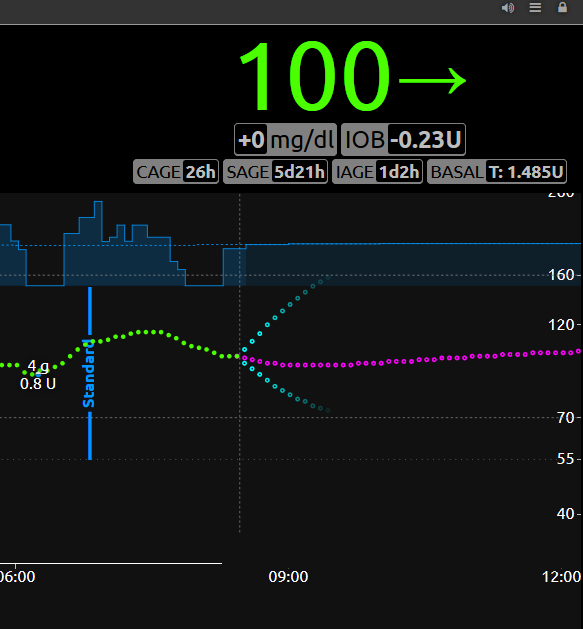Open the CAGE 26h pill
The image size is (583, 629).
[x=176, y=172]
